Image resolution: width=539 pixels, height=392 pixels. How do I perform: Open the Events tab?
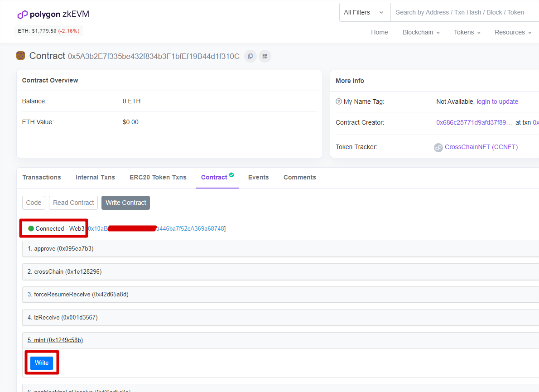(259, 178)
